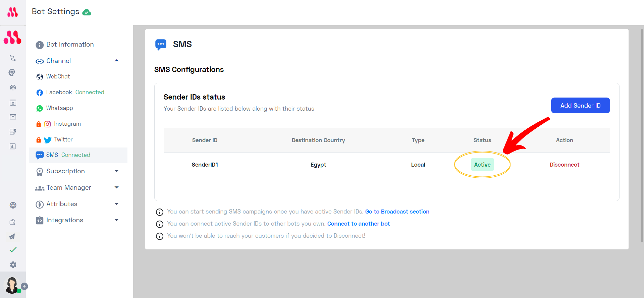644x298 pixels.
Task: Select the SMS channel item
Action: (78, 155)
